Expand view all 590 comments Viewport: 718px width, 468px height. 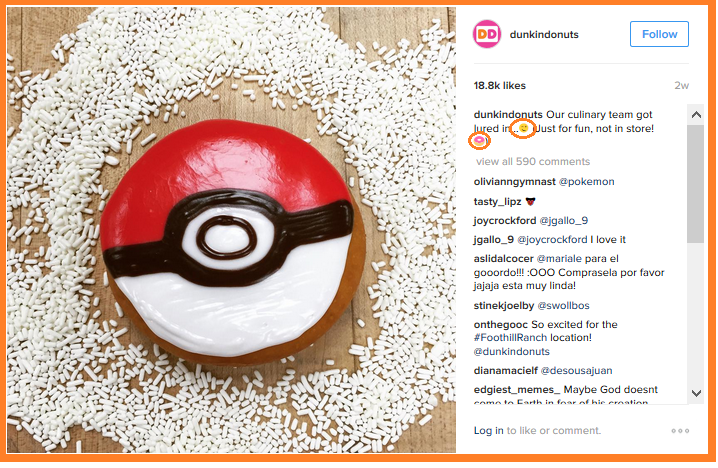[533, 162]
